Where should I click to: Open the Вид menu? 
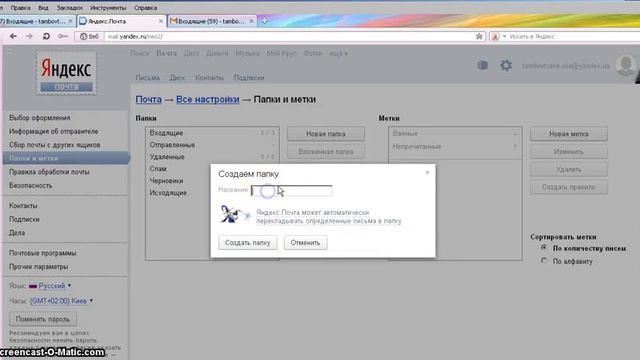(43, 8)
